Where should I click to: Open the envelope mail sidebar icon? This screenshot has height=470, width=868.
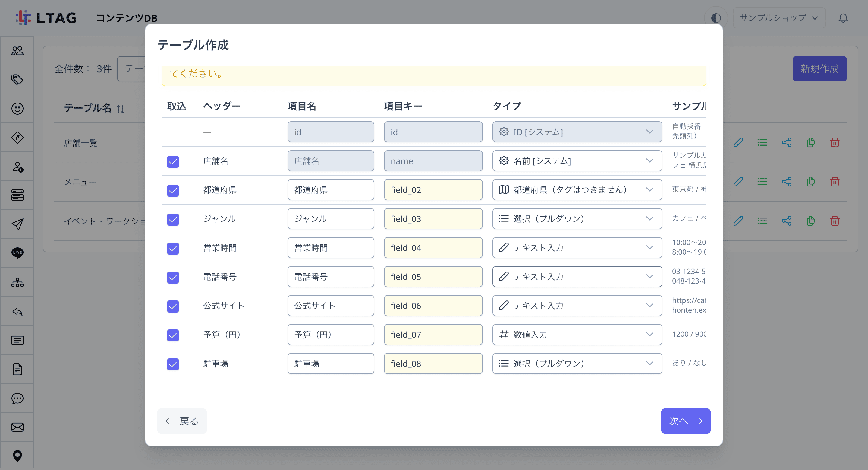(17, 427)
